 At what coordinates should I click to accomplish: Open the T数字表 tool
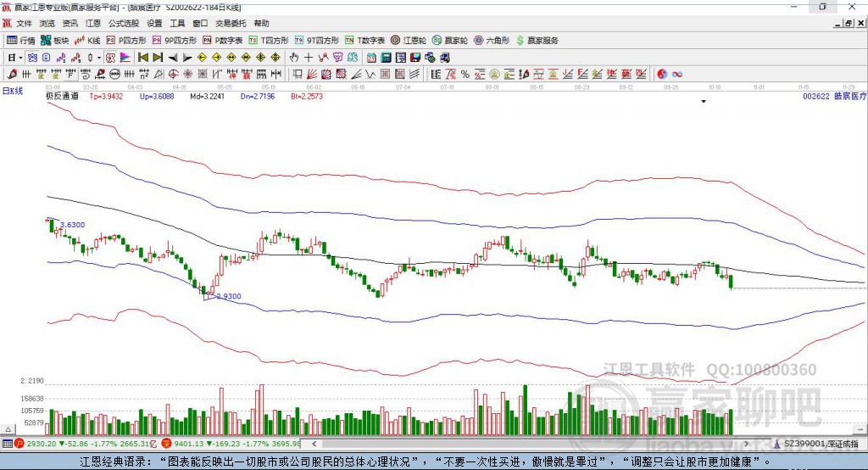[364, 41]
